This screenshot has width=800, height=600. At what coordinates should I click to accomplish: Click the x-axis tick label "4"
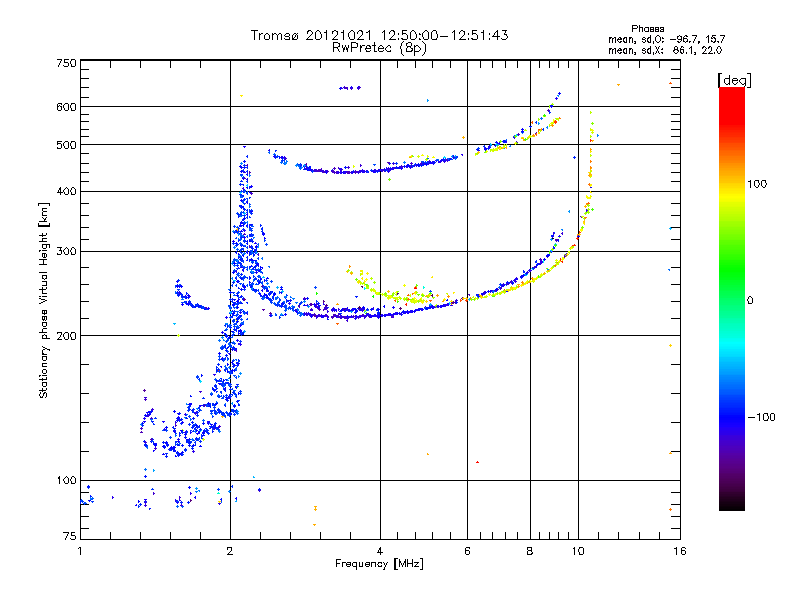pyautogui.click(x=380, y=551)
